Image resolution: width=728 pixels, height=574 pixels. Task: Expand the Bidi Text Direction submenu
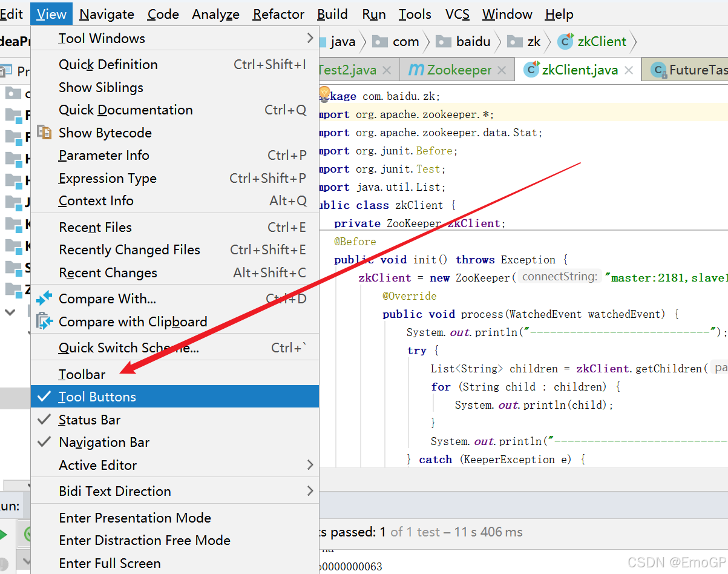point(175,491)
